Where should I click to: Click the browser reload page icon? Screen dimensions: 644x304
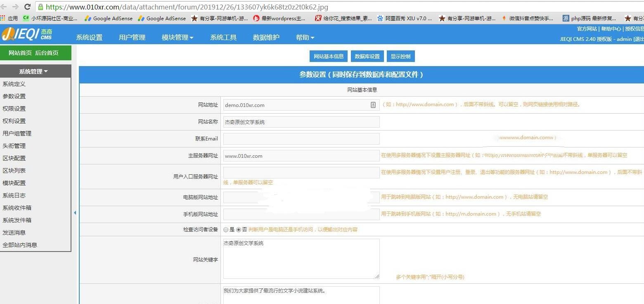28,7
